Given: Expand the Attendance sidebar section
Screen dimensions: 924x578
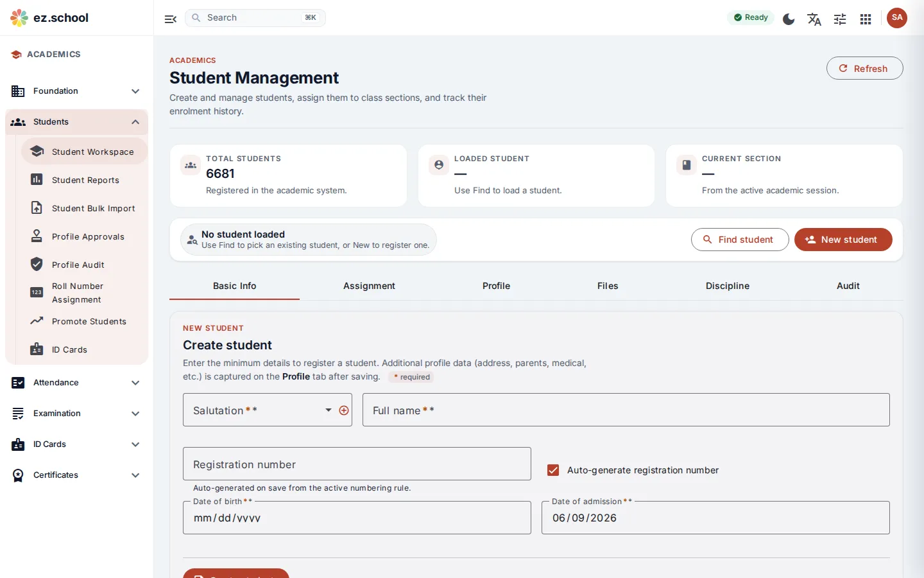Looking at the screenshot, I should pyautogui.click(x=77, y=383).
